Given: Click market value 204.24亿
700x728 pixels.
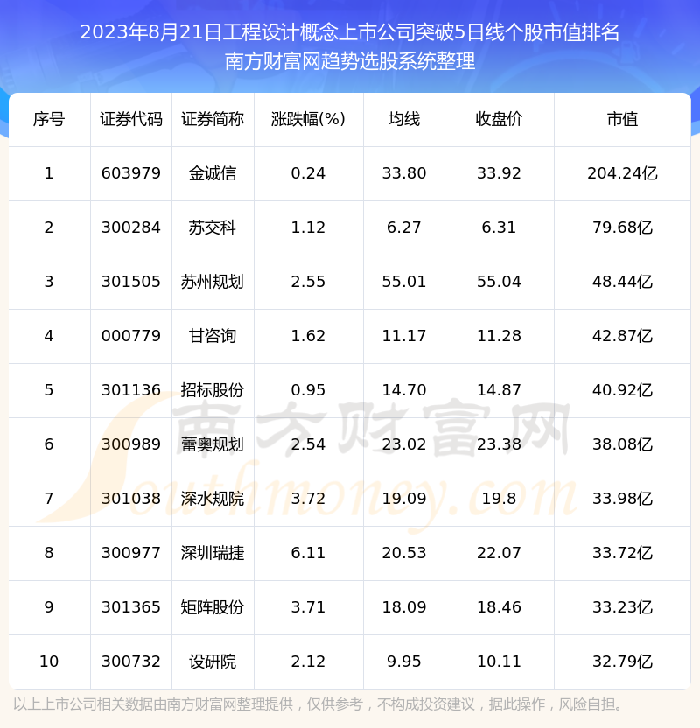Looking at the screenshot, I should coord(622,173).
